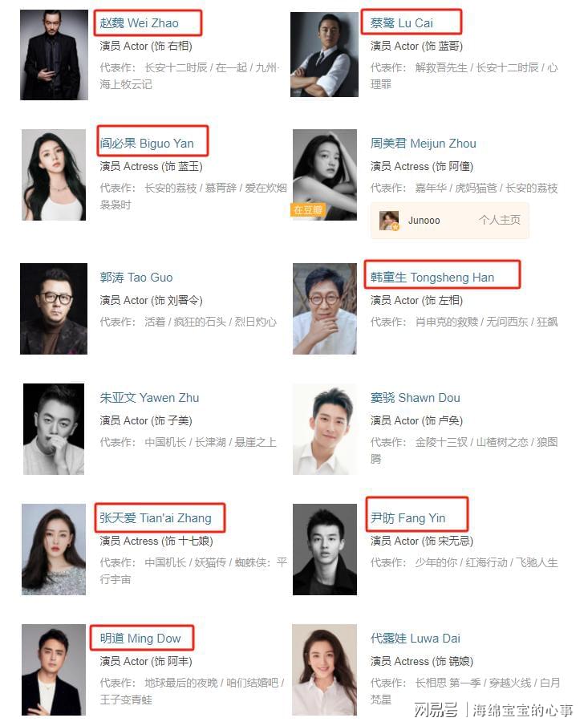The height and width of the screenshot is (726, 588).
Task: Click the orange 在豆瓣 badge
Action: tap(308, 209)
